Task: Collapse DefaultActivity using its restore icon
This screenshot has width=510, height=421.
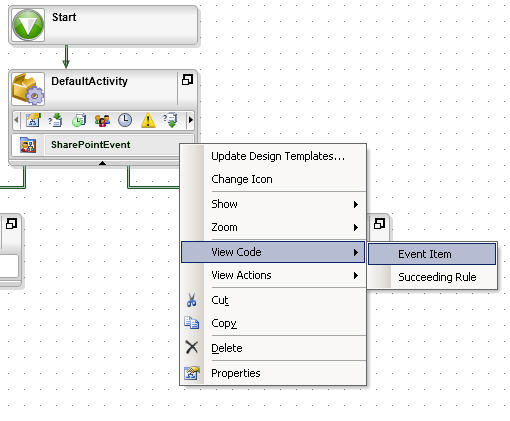Action: pos(187,80)
